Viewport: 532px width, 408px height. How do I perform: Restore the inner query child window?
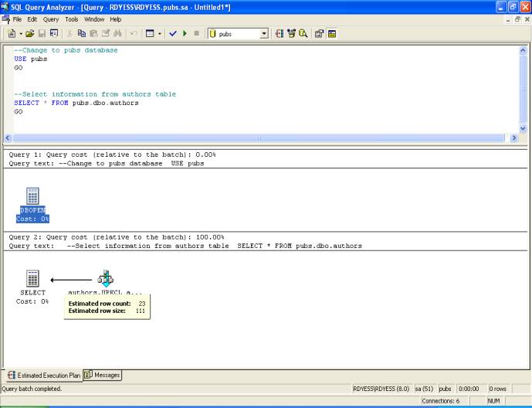517,19
